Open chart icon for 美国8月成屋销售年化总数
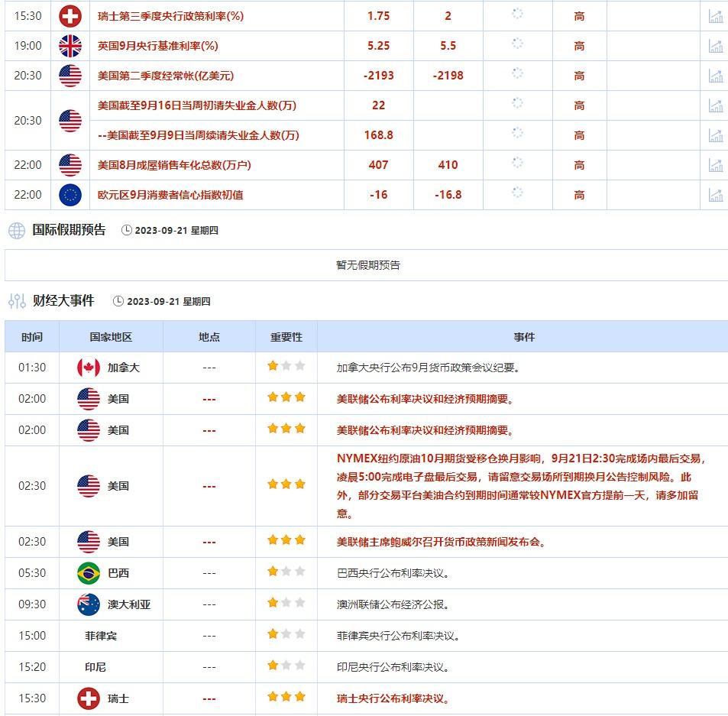The width and height of the screenshot is (728, 716). pyautogui.click(x=716, y=165)
